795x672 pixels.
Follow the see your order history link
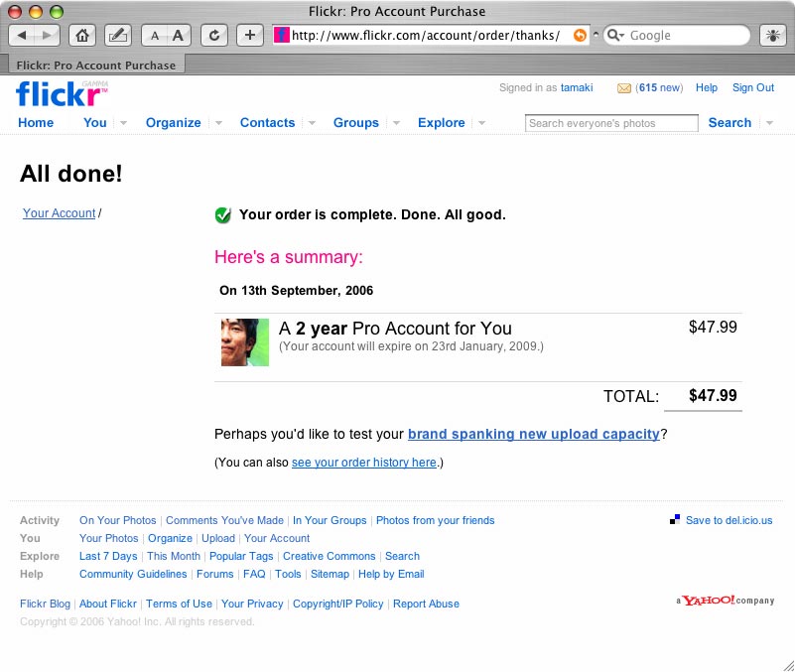pos(363,463)
